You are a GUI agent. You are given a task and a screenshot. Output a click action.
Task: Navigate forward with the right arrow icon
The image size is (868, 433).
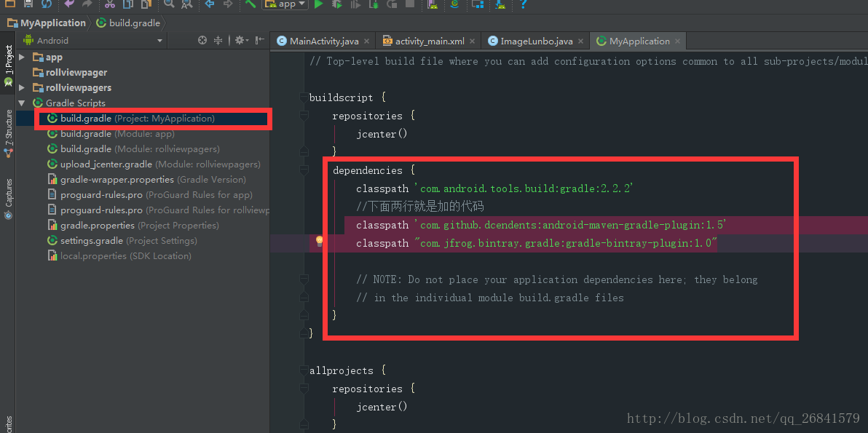tap(227, 4)
